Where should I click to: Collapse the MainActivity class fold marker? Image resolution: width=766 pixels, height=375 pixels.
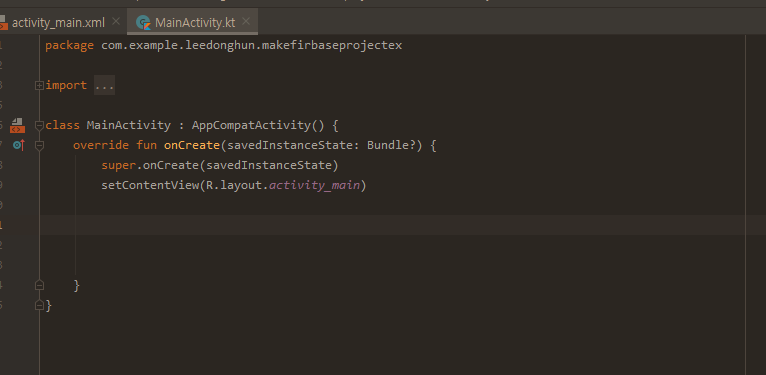click(x=40, y=125)
